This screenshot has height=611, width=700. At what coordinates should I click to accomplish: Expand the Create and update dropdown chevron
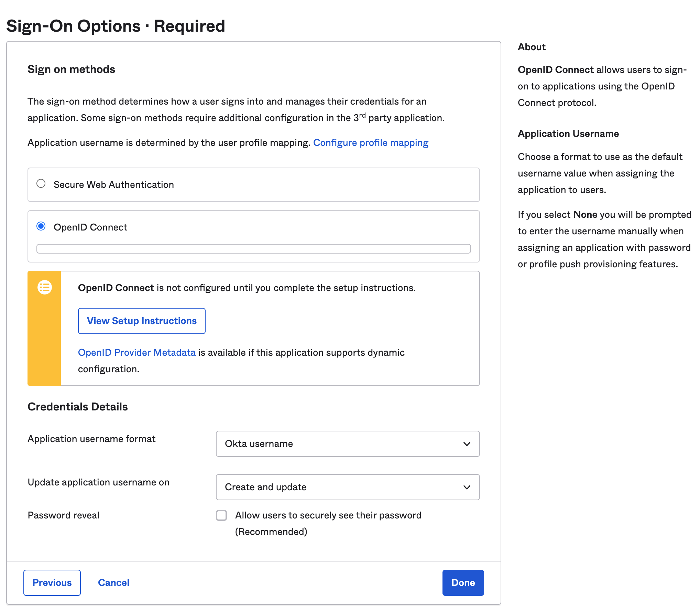[467, 487]
